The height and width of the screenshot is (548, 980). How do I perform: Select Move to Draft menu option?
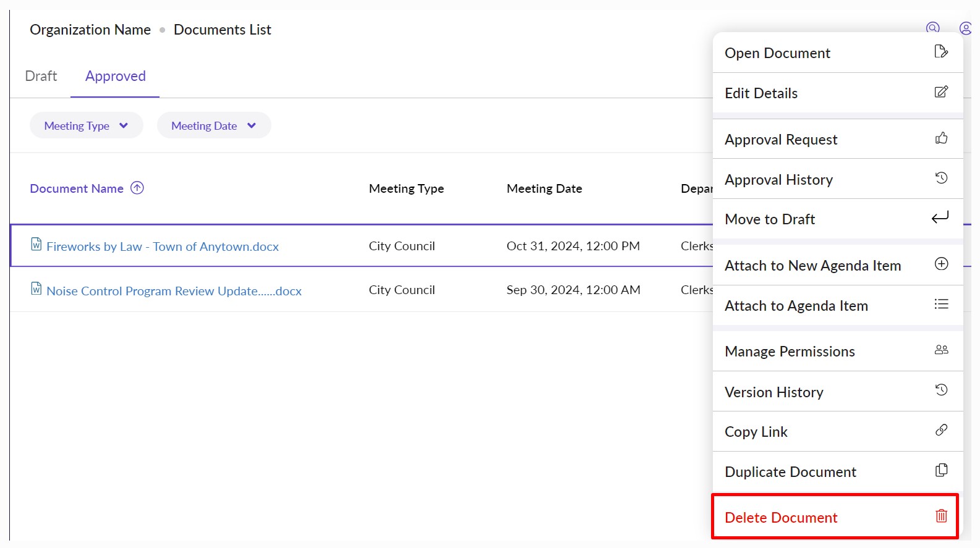tap(770, 219)
